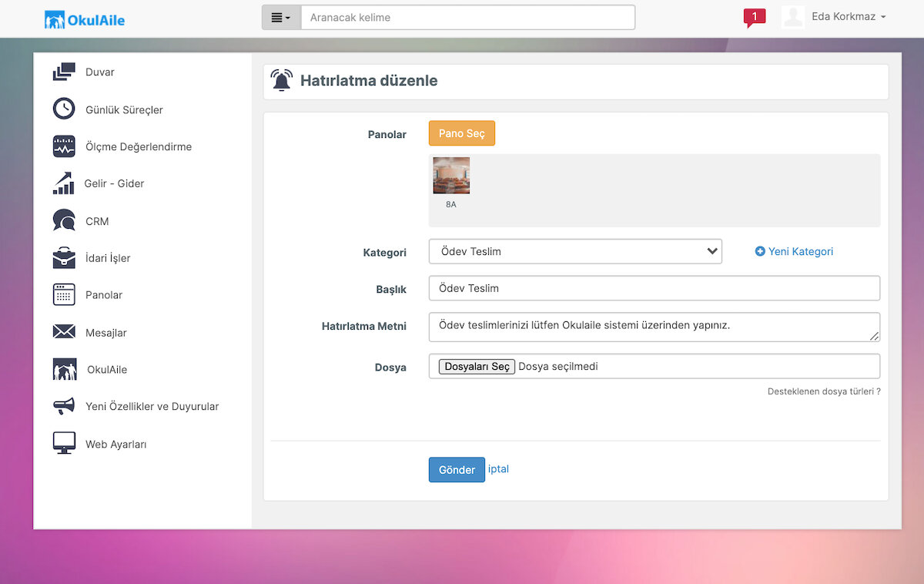Screen dimensions: 924x584
Task: Open the Kategori dropdown showing Ödev Teslim
Action: coord(575,251)
